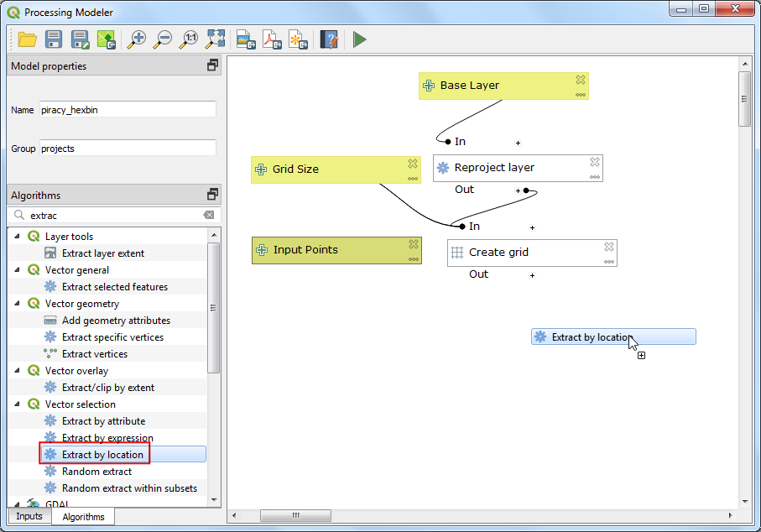Clear the algorithm search field
This screenshot has height=532, width=761.
coord(209,216)
